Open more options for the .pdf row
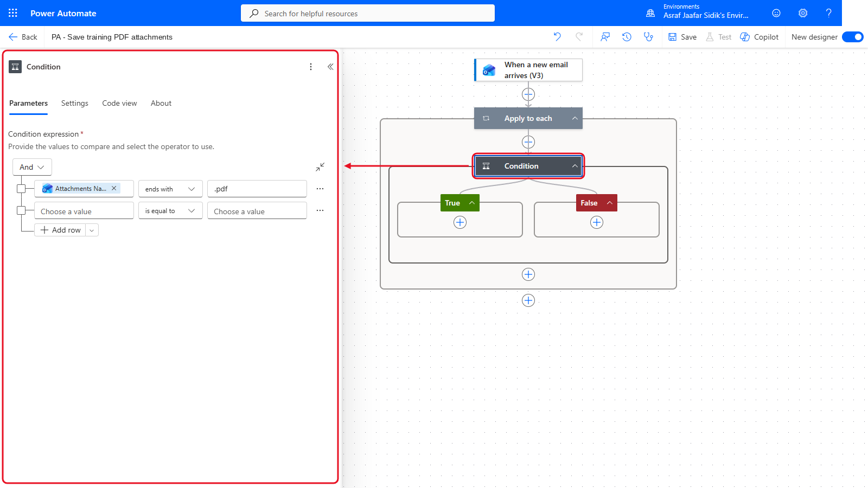The image size is (868, 488). point(320,189)
